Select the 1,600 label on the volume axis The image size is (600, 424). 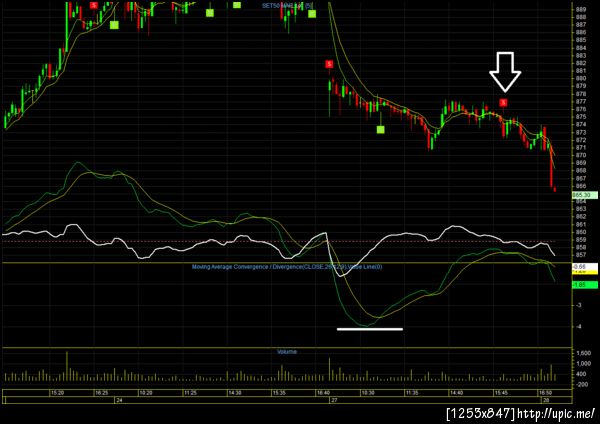click(583, 354)
